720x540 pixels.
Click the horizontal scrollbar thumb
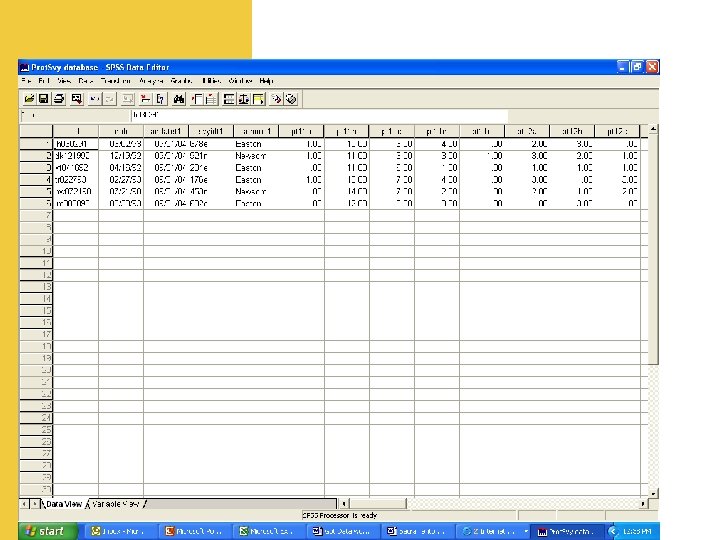[377, 504]
